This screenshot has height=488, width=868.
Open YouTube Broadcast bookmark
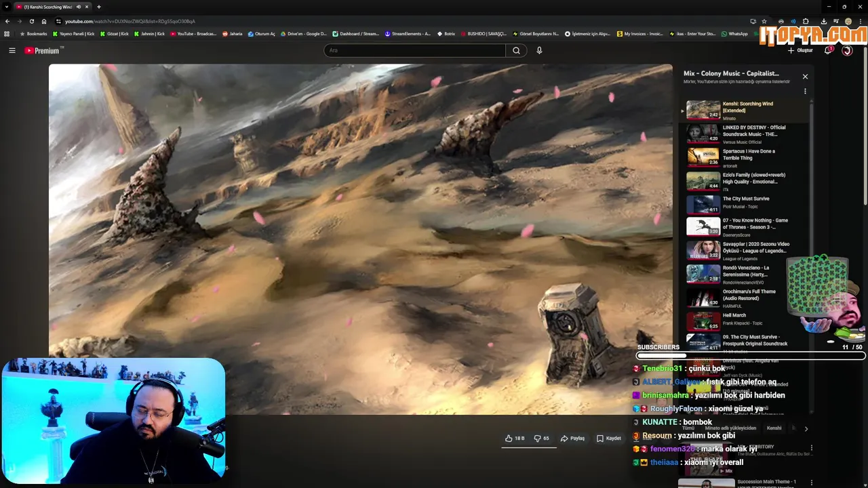(193, 33)
